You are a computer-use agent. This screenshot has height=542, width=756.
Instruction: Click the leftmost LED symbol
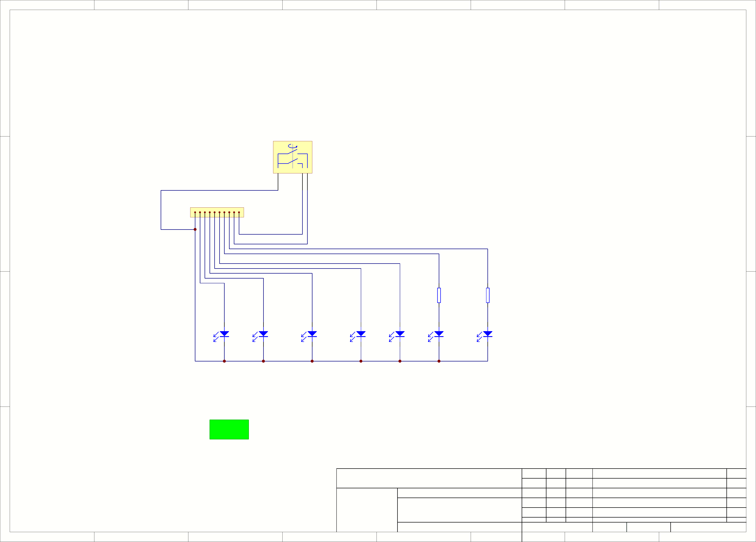(x=224, y=334)
